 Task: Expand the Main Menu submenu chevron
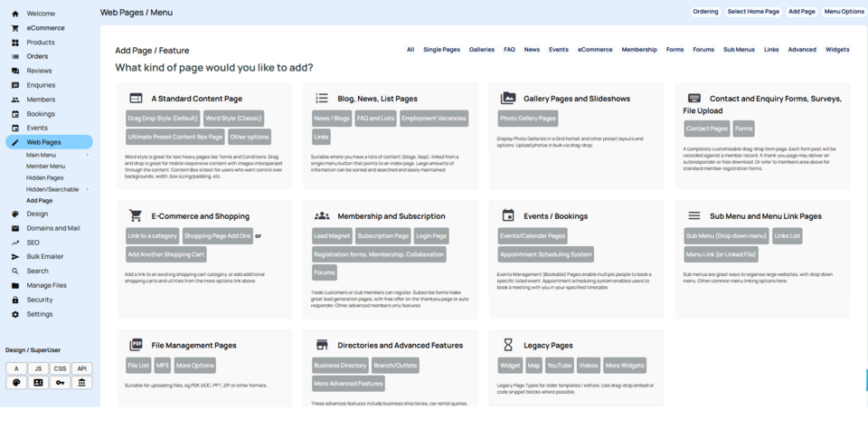pos(87,156)
